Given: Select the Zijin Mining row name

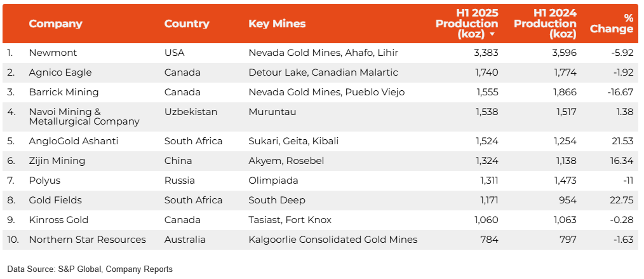Looking at the screenshot, I should click(57, 161).
